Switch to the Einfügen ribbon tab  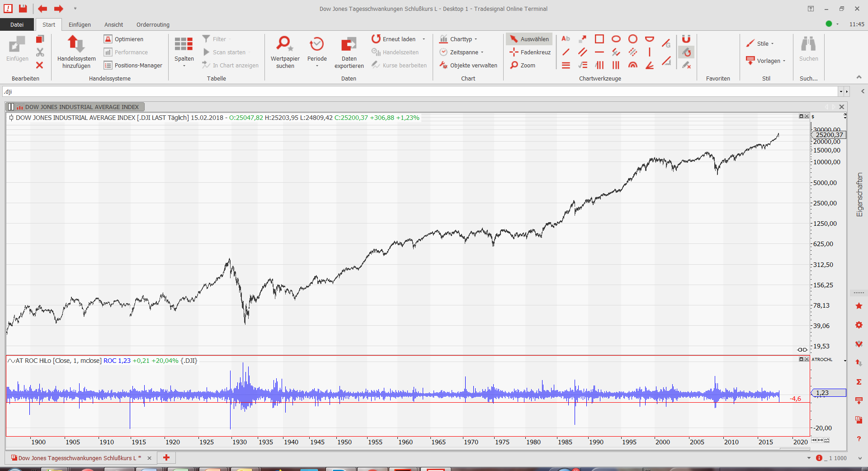(x=80, y=25)
